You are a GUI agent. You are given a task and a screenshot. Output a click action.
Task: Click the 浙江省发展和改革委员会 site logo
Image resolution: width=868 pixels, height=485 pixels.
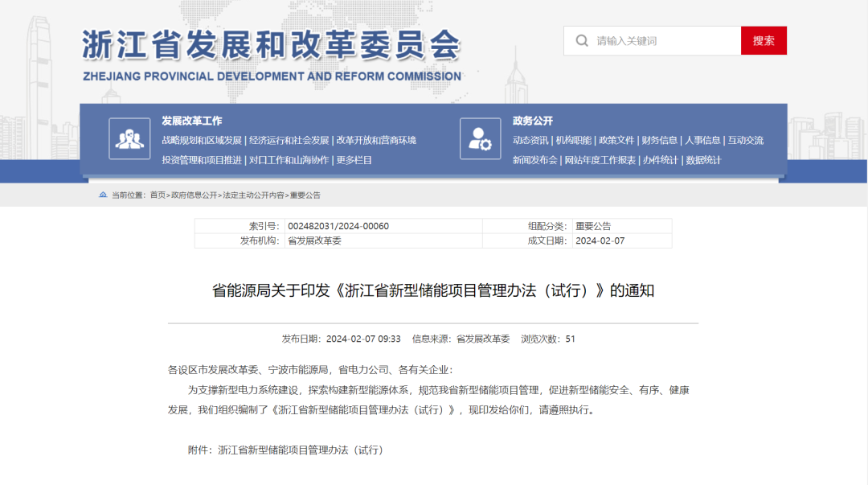coord(272,55)
